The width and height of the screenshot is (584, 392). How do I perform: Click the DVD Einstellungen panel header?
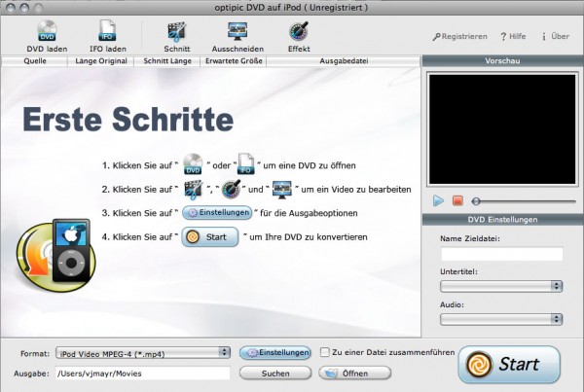point(502,220)
